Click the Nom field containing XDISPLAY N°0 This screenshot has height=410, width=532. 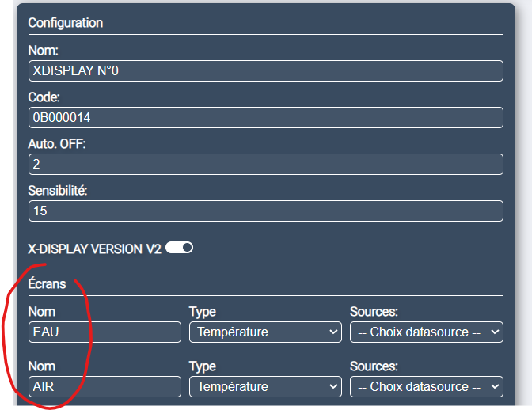[x=265, y=70]
